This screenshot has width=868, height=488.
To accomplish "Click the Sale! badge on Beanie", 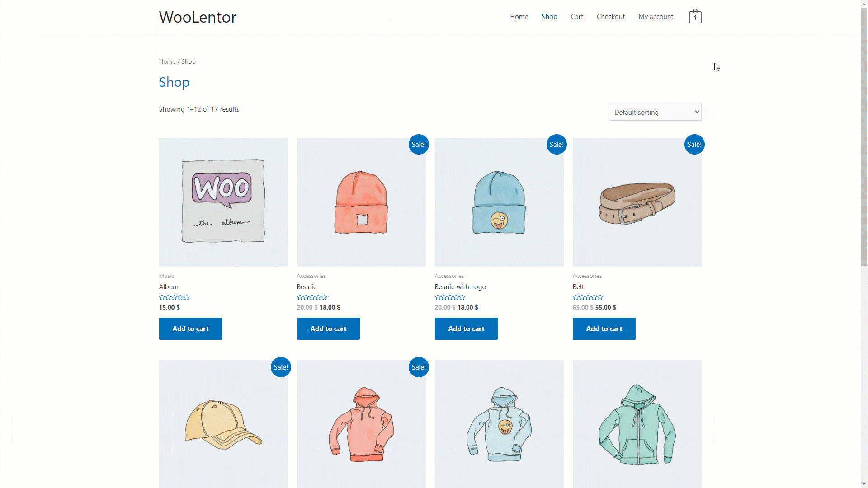I will pyautogui.click(x=419, y=145).
